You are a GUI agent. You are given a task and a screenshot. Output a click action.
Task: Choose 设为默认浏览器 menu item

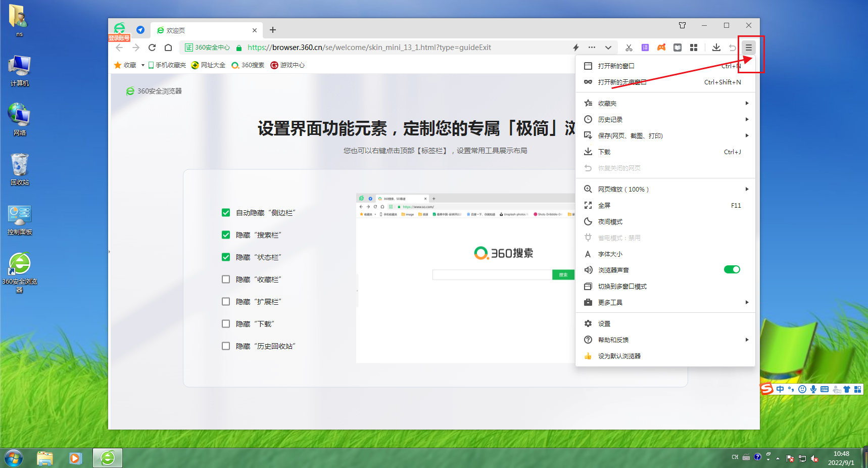pos(665,356)
